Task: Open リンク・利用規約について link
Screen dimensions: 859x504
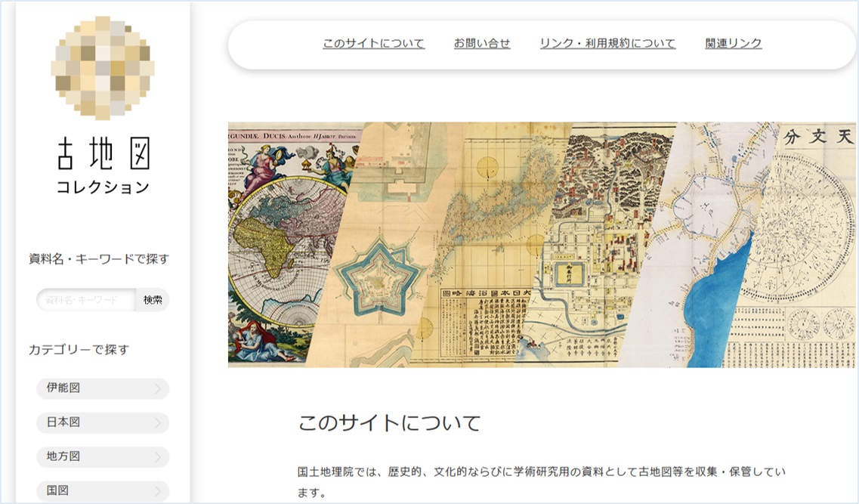Action: pyautogui.click(x=607, y=43)
